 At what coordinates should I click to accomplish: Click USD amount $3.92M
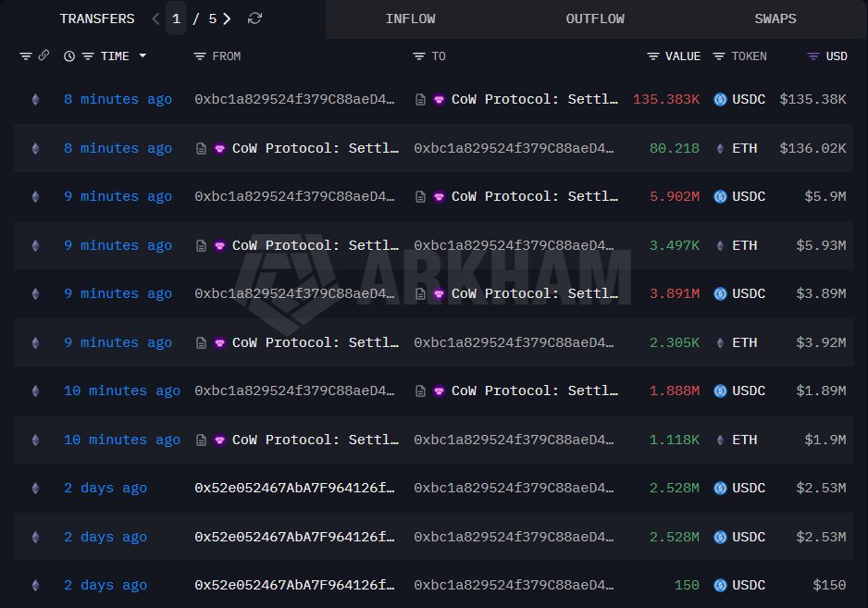coord(821,342)
